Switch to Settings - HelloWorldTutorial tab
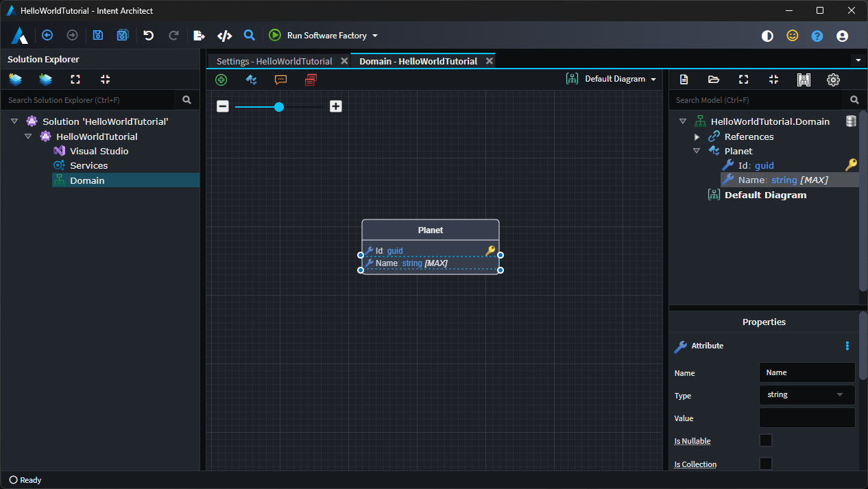Viewport: 868px width, 489px height. pyautogui.click(x=274, y=61)
